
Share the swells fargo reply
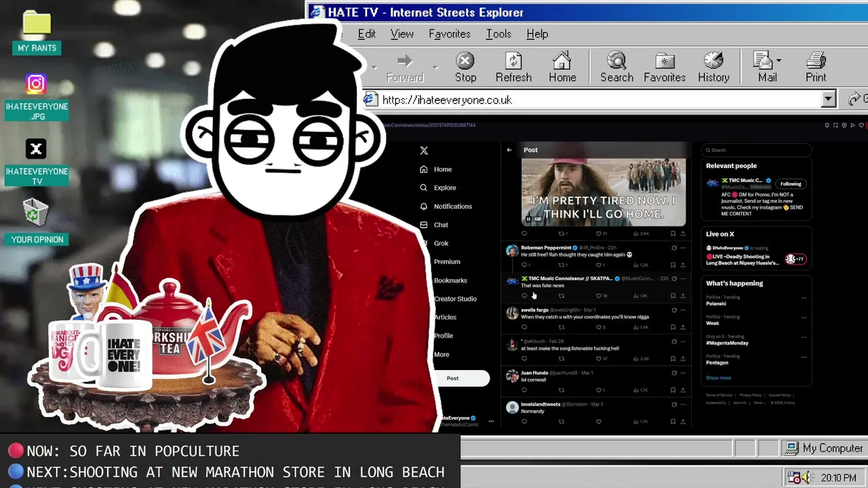(x=683, y=327)
